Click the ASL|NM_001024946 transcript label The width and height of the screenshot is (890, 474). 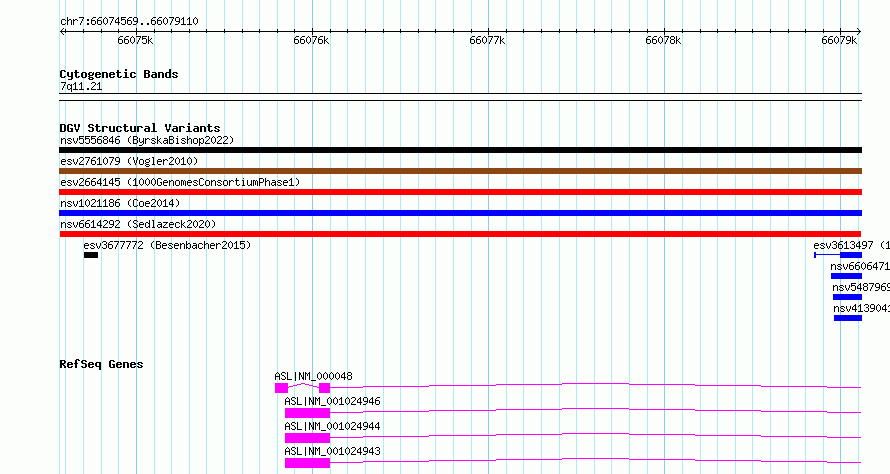(332, 401)
